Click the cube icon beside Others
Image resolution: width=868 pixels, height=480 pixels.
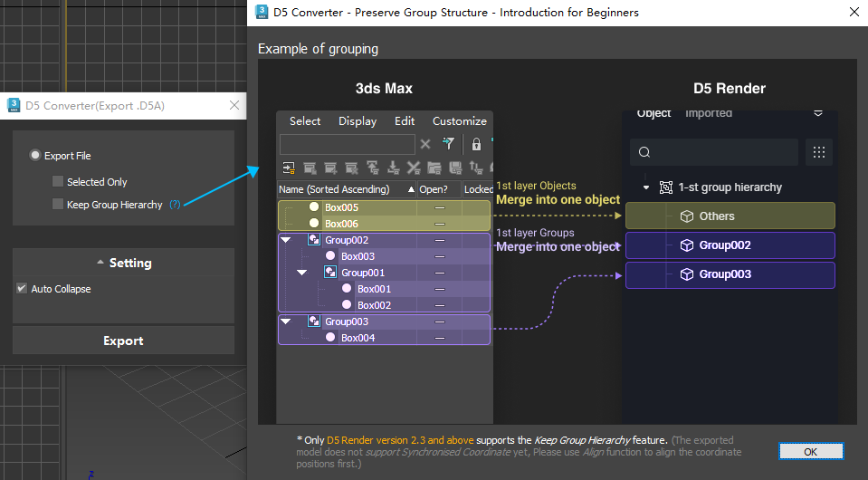coord(686,216)
